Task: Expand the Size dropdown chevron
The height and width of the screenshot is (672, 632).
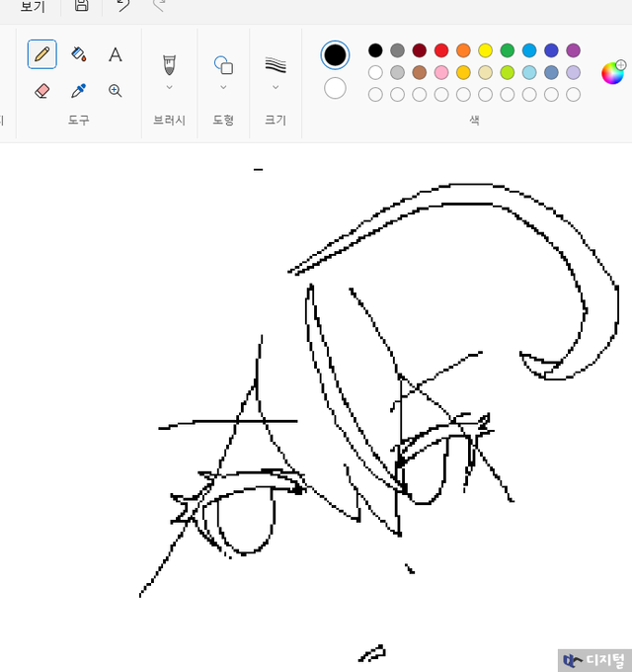Action: [276, 87]
